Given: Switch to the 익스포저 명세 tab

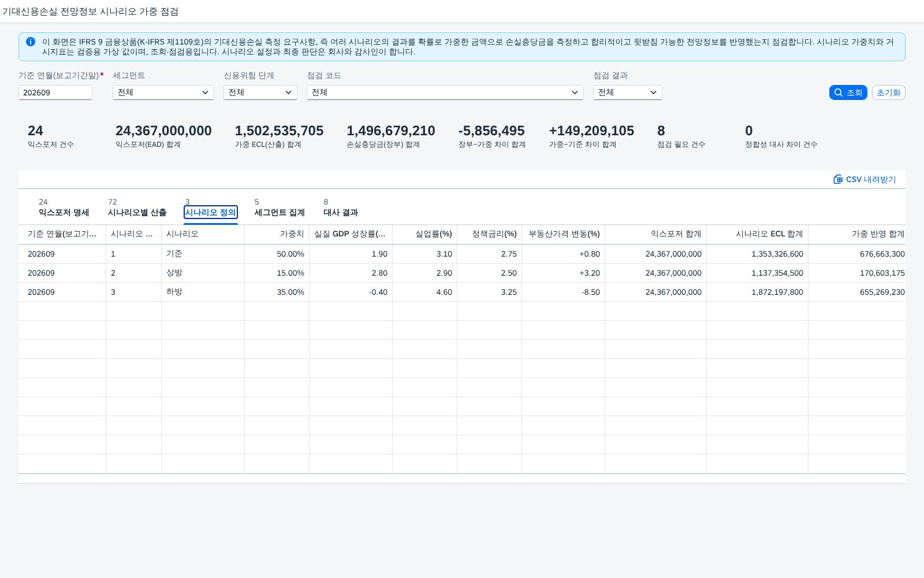Looking at the screenshot, I should pos(64,208).
